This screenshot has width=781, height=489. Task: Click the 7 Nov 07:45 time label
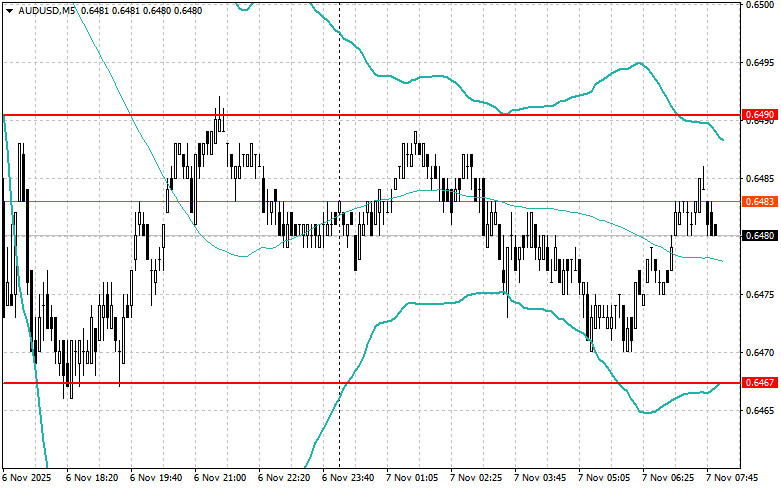click(x=732, y=478)
